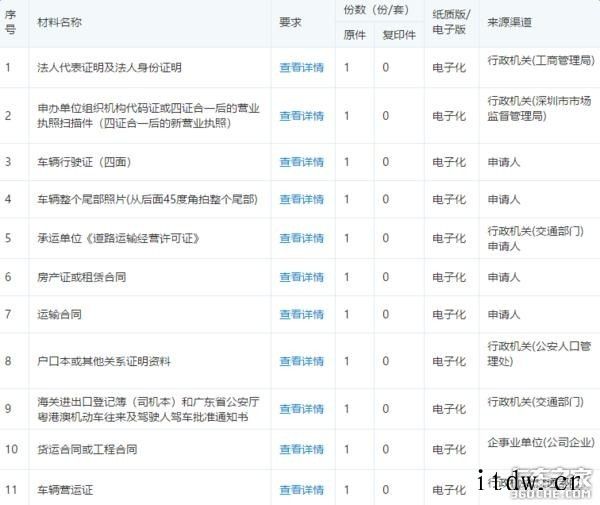
Task: Open 查看详情 for 道路运输经营许可证 row
Action: point(302,238)
